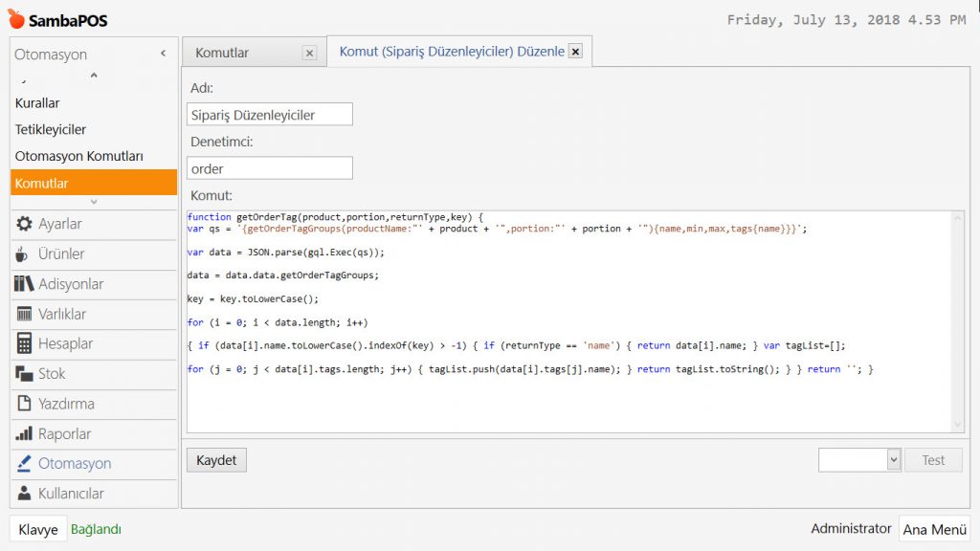980x551 pixels.
Task: Close the Komut Düzenle tab
Action: pyautogui.click(x=575, y=52)
